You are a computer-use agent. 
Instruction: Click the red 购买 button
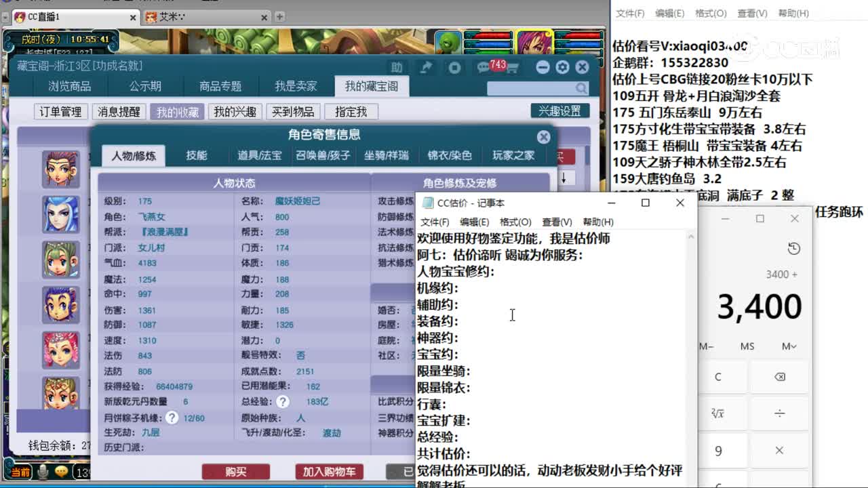click(235, 472)
